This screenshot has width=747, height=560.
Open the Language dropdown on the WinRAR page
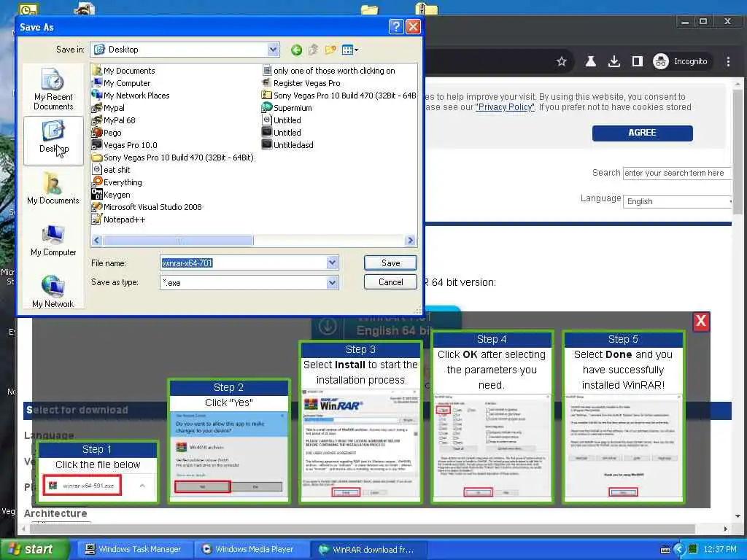point(678,201)
